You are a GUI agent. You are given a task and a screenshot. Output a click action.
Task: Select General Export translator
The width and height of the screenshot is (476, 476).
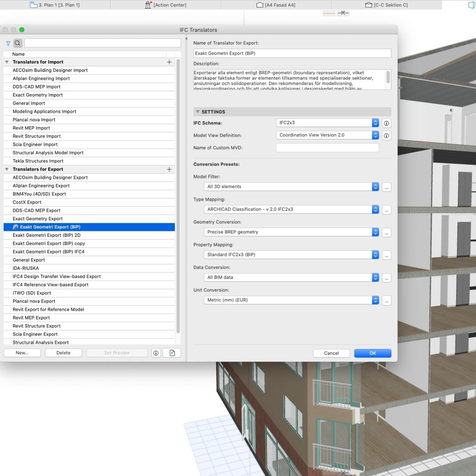click(89, 260)
